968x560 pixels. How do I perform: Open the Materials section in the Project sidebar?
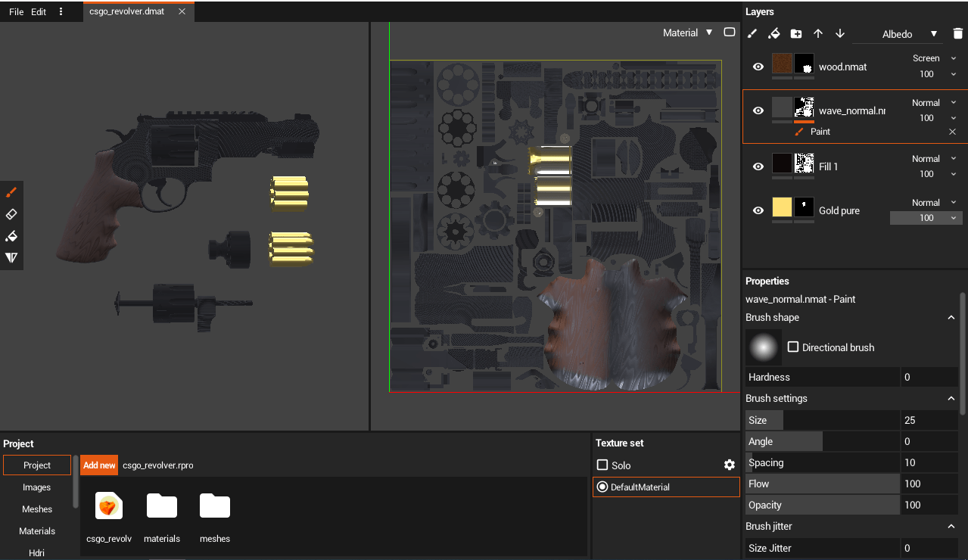[x=36, y=530]
